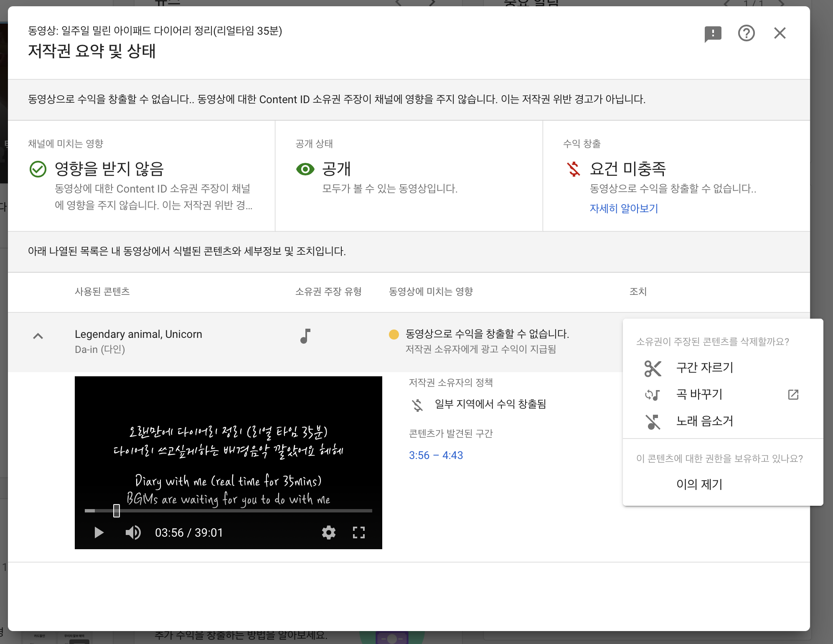Collapse the Legendary animal, Unicorn claim row
The width and height of the screenshot is (833, 644).
pos(38,336)
